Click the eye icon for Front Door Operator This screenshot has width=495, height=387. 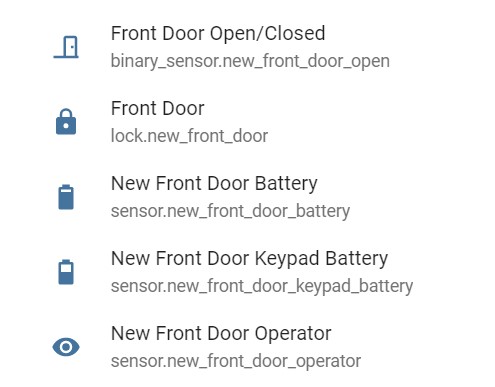coord(66,347)
